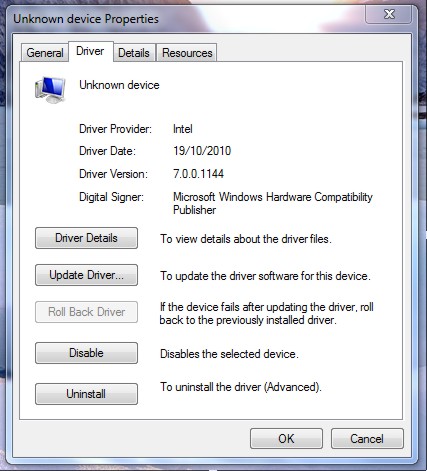Click the Unknown device Properties title bar

pyautogui.click(x=187, y=18)
